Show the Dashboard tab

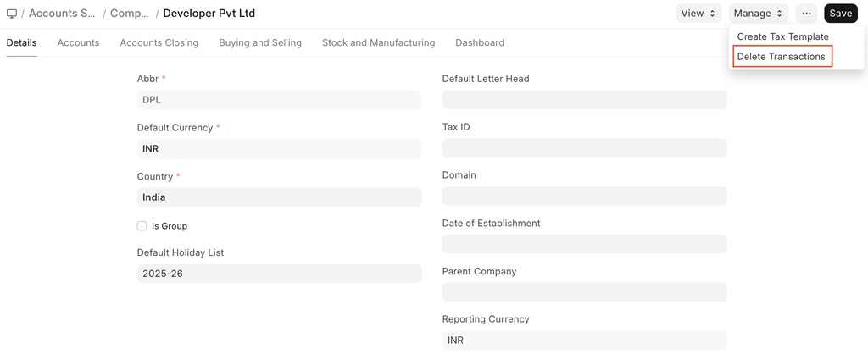tap(480, 42)
